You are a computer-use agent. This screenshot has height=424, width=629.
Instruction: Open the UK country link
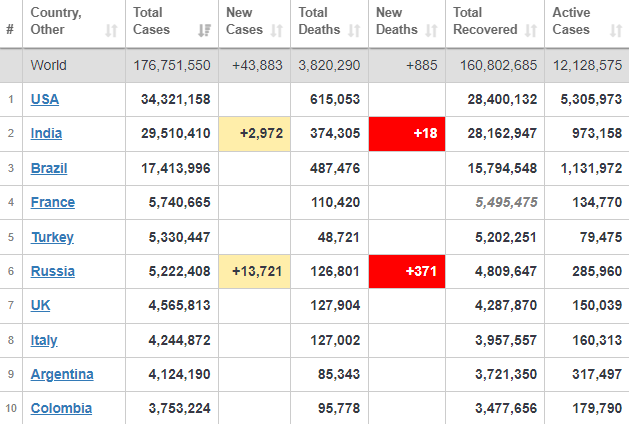click(41, 305)
